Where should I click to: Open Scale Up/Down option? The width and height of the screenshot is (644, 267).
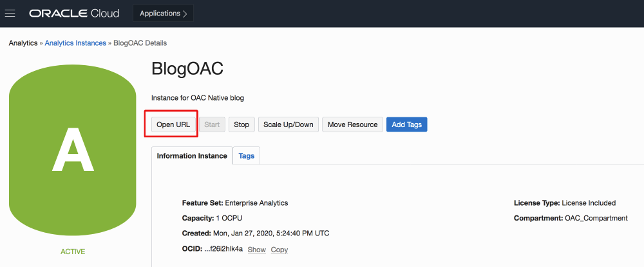(x=288, y=124)
